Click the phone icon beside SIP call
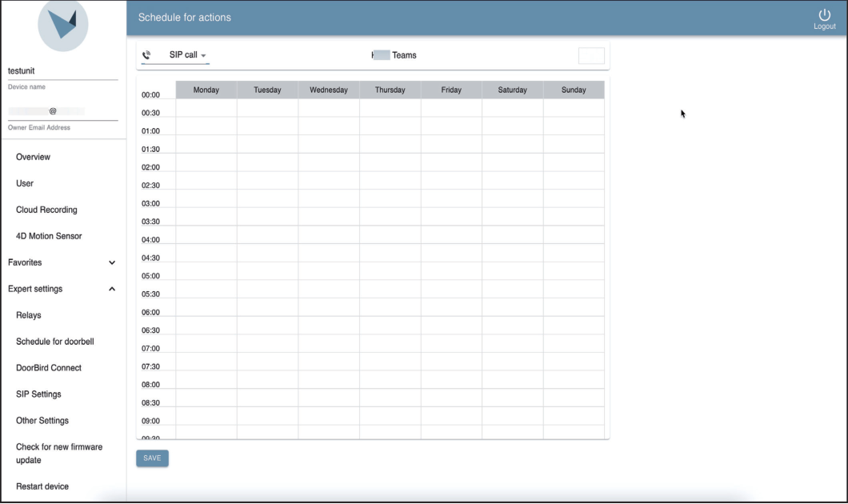The image size is (848, 504). (147, 54)
